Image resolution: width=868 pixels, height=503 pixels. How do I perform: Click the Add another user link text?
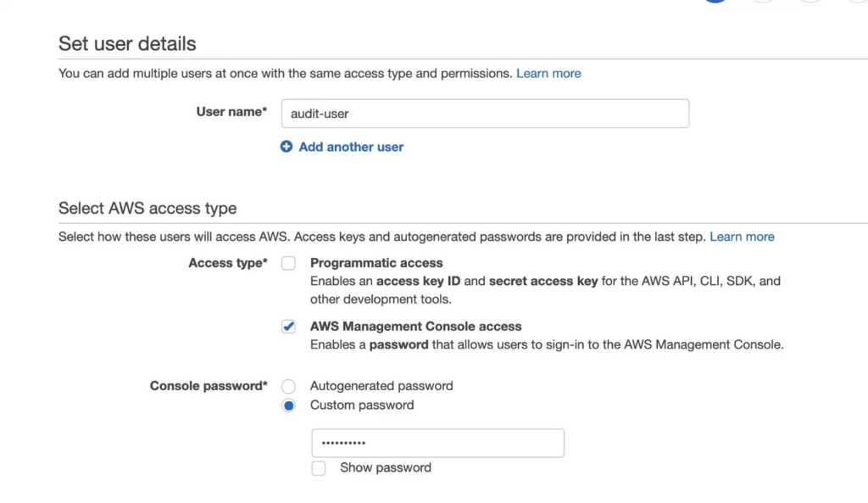pyautogui.click(x=351, y=147)
